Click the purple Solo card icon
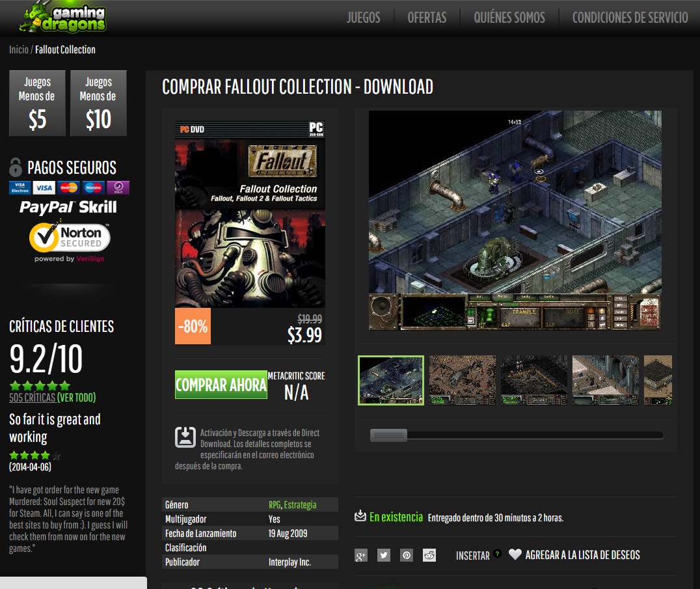This screenshot has height=589, width=700. point(118,187)
